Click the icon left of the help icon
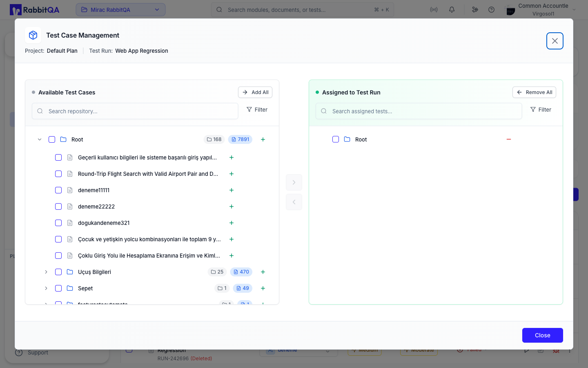 475,9
